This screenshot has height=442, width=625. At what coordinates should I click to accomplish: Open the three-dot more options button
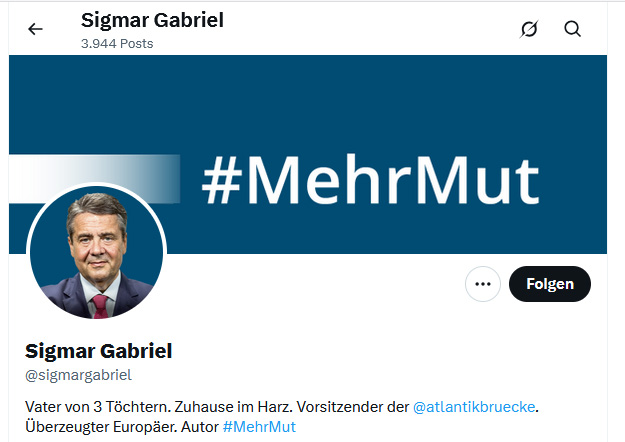[x=483, y=284]
